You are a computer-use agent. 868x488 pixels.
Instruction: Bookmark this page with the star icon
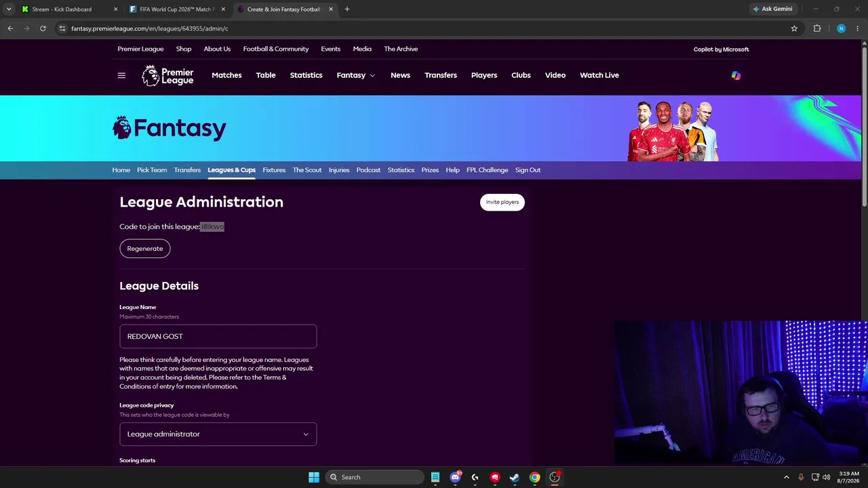(794, 28)
